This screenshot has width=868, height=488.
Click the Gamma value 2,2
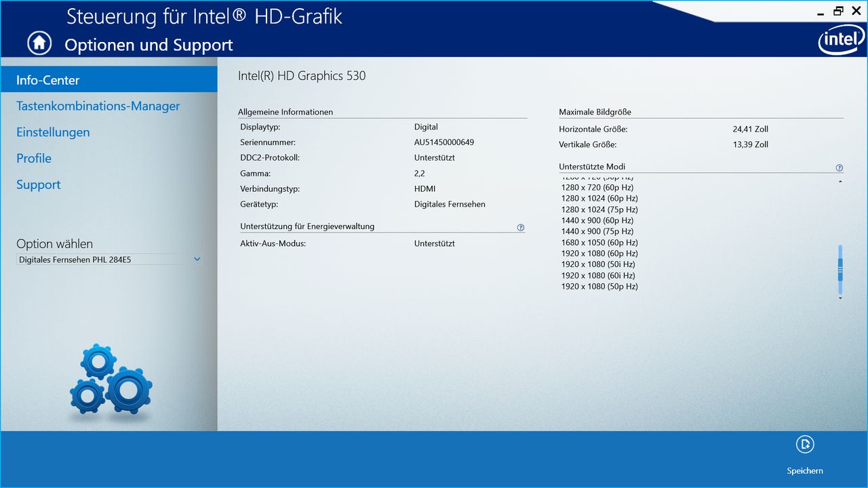click(420, 174)
